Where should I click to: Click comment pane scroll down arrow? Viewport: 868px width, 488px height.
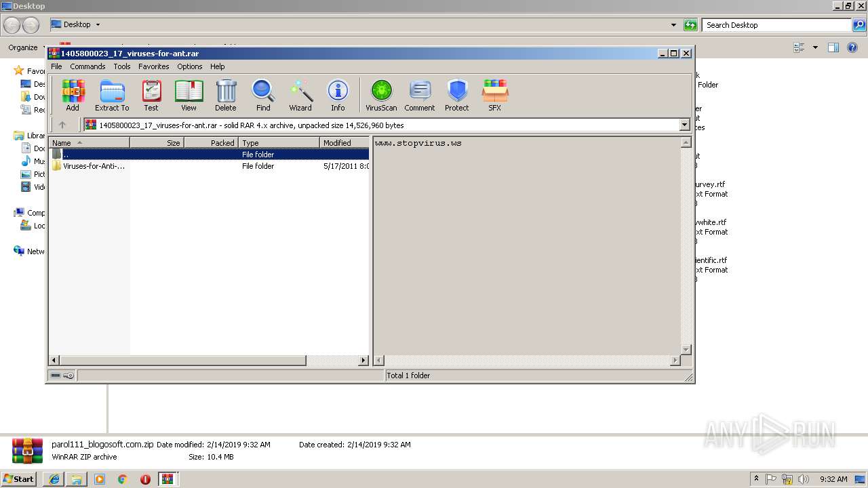pos(686,350)
